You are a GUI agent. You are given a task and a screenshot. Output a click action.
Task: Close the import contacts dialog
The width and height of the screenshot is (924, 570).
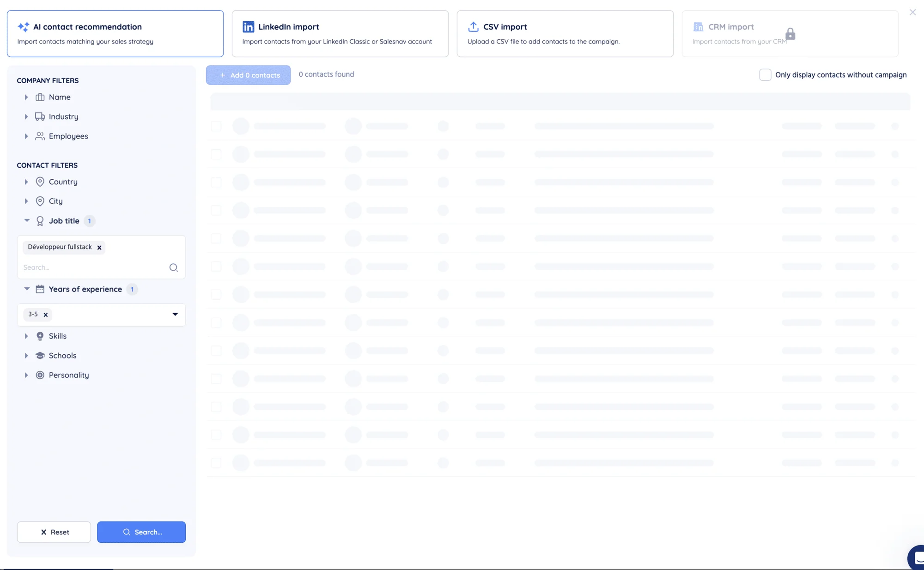912,12
